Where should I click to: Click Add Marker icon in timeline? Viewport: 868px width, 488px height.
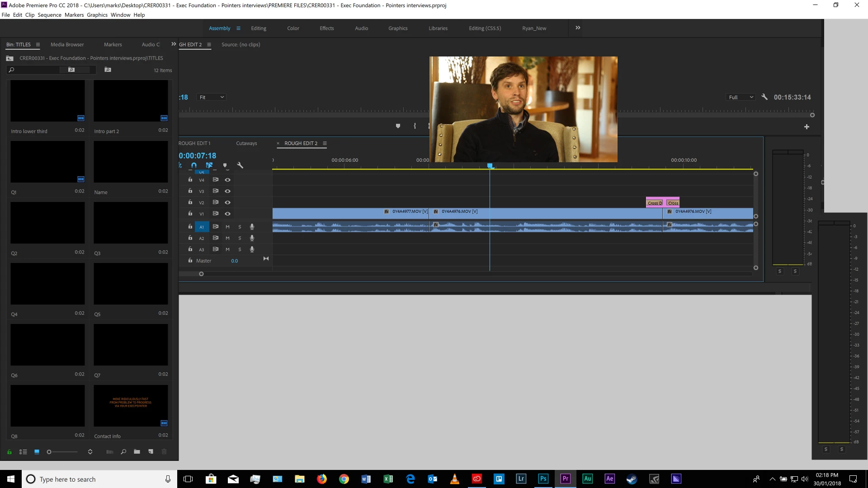tap(225, 165)
